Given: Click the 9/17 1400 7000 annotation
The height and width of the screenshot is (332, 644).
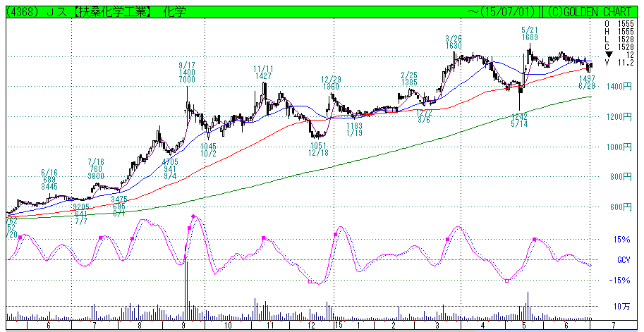Looking at the screenshot, I should (188, 72).
